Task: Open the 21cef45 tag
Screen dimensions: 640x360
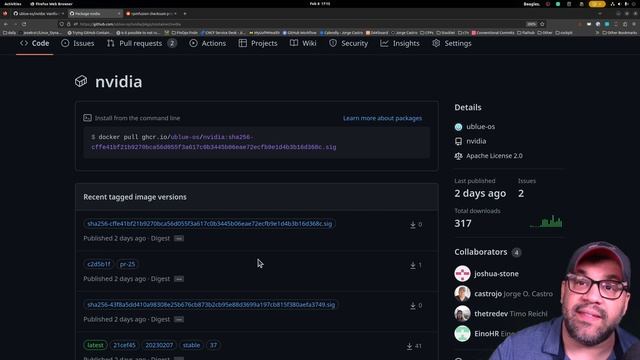Action: click(124, 345)
